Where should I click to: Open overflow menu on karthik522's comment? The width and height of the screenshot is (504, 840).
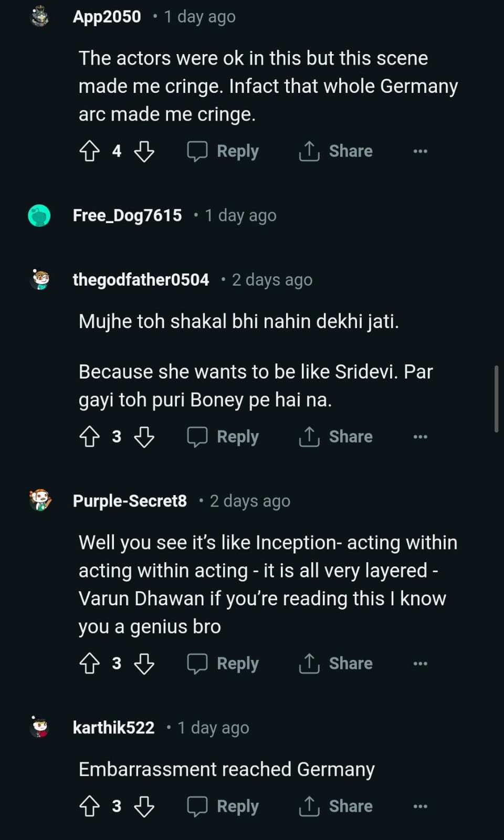pos(420,806)
